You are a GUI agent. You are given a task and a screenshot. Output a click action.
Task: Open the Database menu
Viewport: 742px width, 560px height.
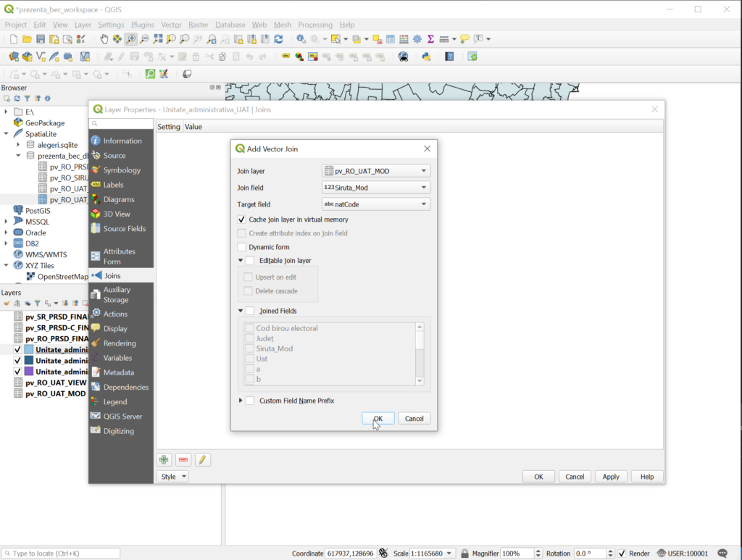(x=230, y=25)
